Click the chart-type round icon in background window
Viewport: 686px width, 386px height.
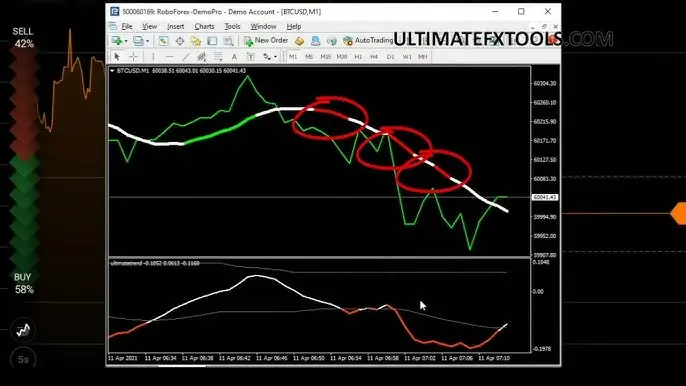click(23, 330)
